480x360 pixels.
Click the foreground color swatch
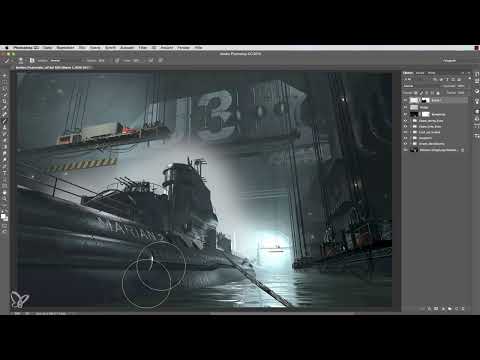pyautogui.click(x=3, y=216)
